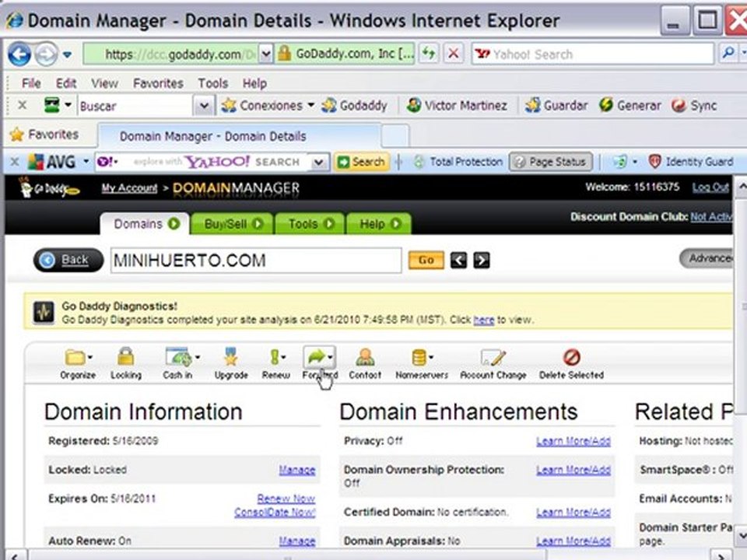
Task: Expand the Yahoo Search box dropdown
Action: (319, 163)
